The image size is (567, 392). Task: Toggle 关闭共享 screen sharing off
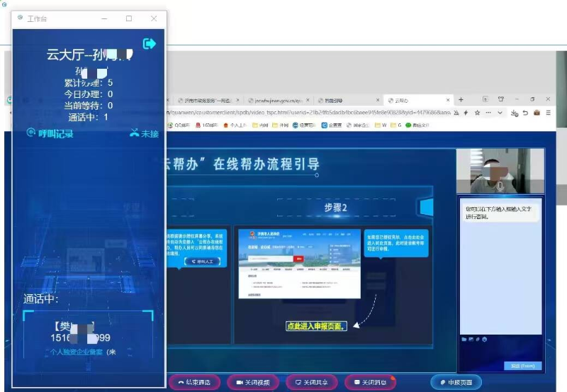[311, 382]
